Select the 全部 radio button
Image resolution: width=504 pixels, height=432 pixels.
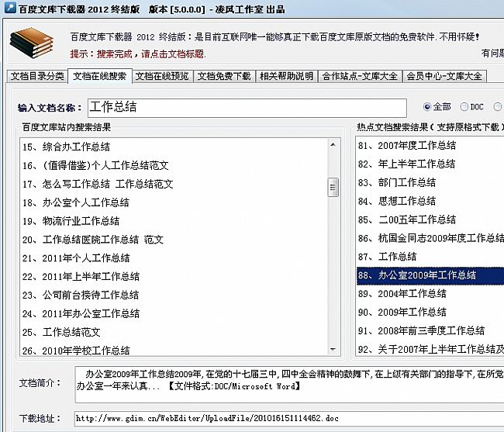[427, 107]
